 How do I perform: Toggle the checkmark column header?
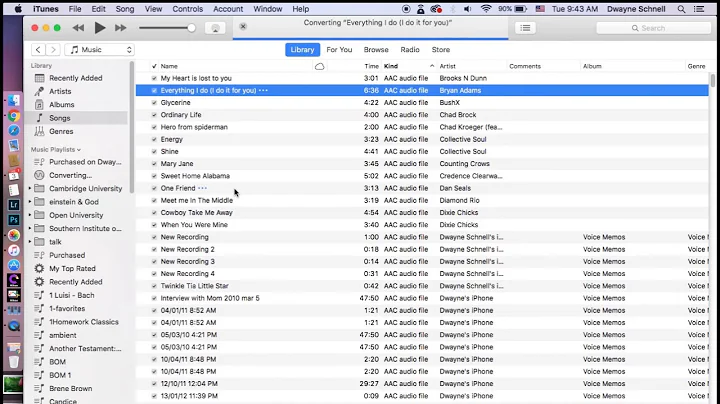154,66
